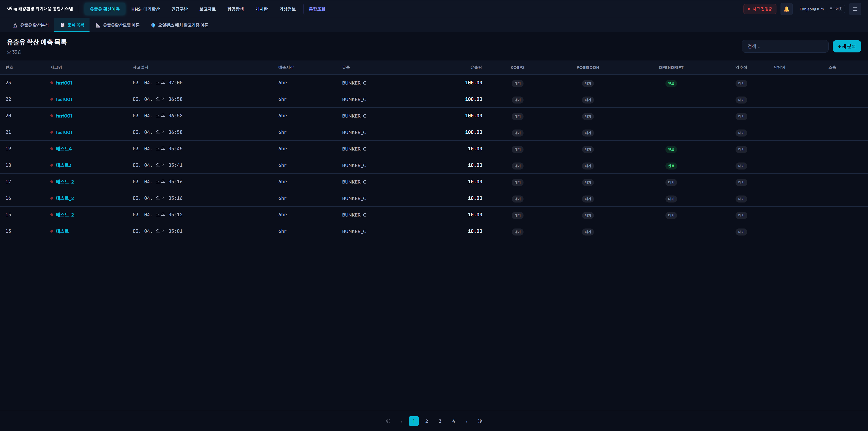Click the notification bell icon
The width and height of the screenshot is (868, 431).
pos(786,9)
